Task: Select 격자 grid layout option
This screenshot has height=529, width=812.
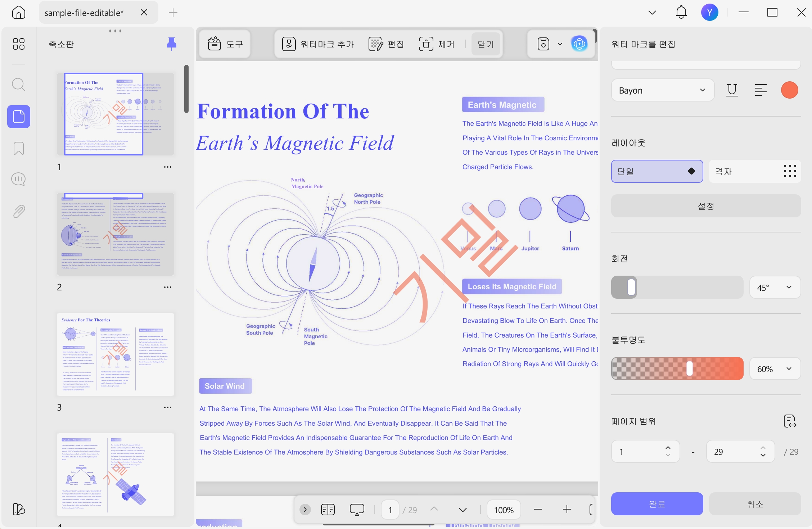Action: (755, 171)
